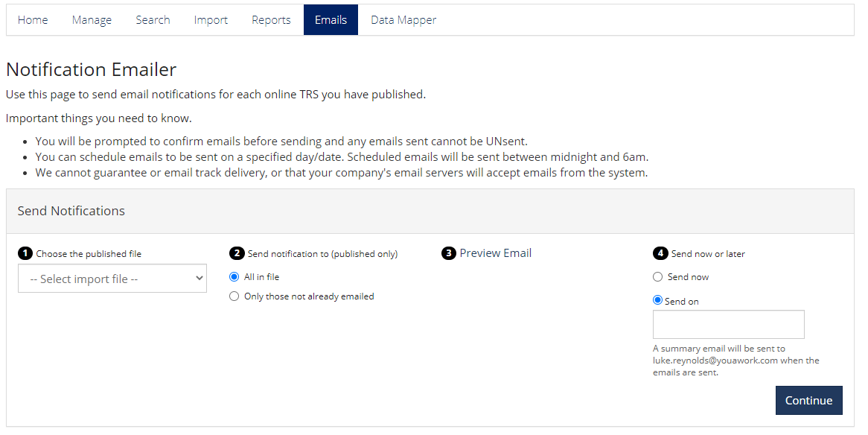Click the Continue button
The height and width of the screenshot is (435, 868).
[x=808, y=400]
